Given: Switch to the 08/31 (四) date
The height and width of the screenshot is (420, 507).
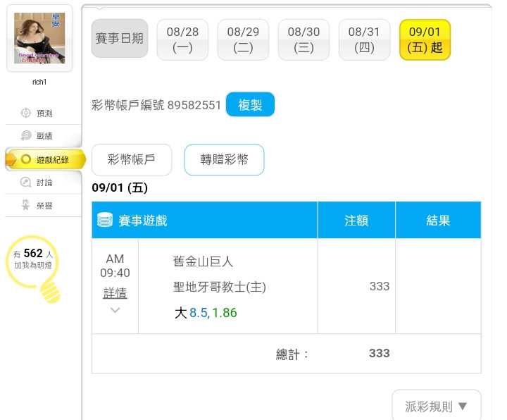Looking at the screenshot, I should (x=364, y=39).
